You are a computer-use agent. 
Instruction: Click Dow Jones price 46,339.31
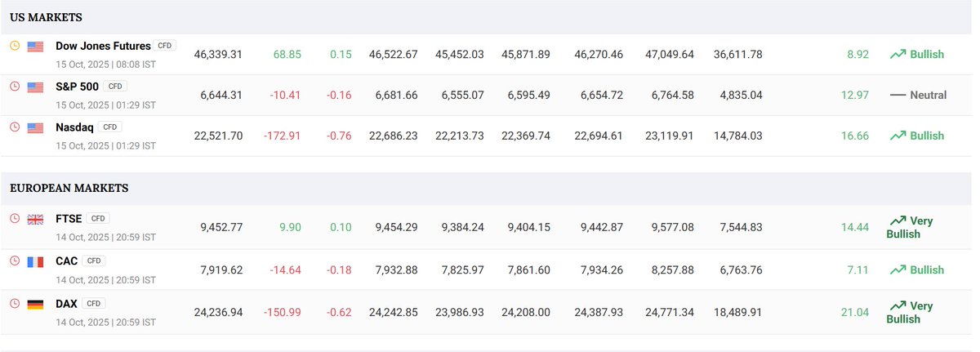[218, 54]
